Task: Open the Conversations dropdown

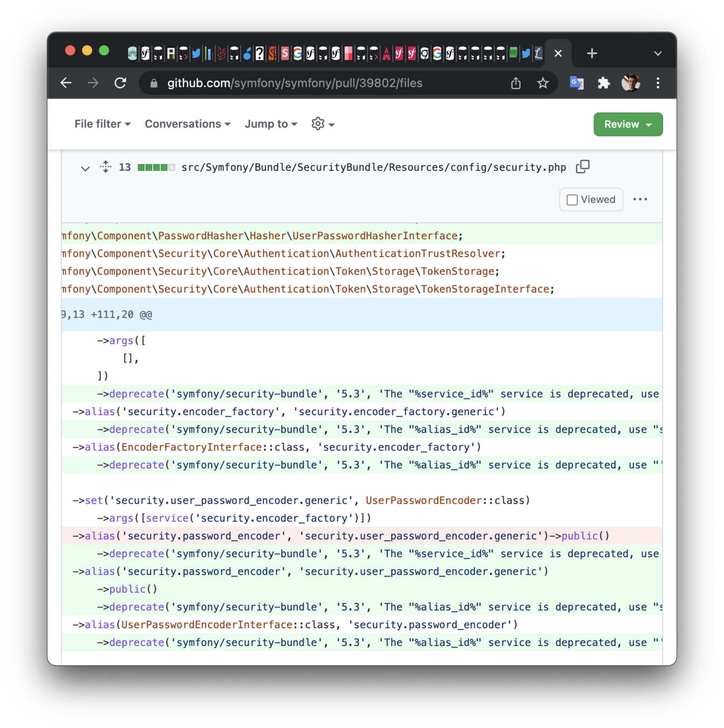Action: (188, 124)
